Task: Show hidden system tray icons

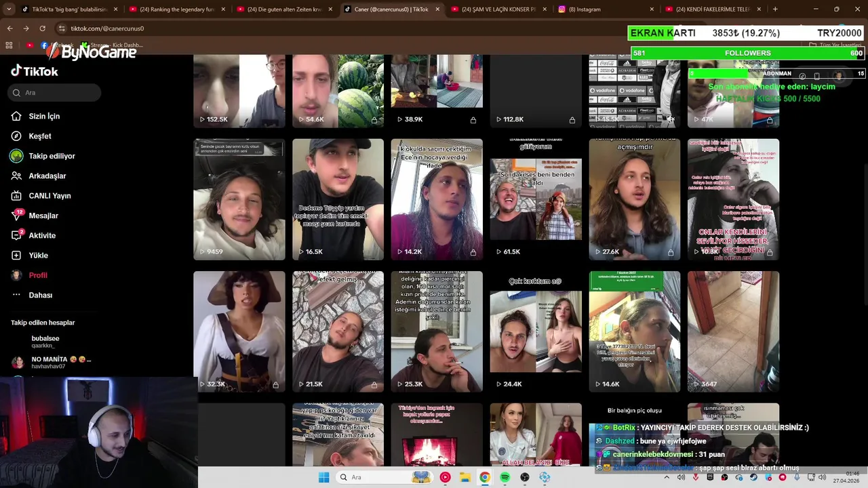Action: (667, 477)
